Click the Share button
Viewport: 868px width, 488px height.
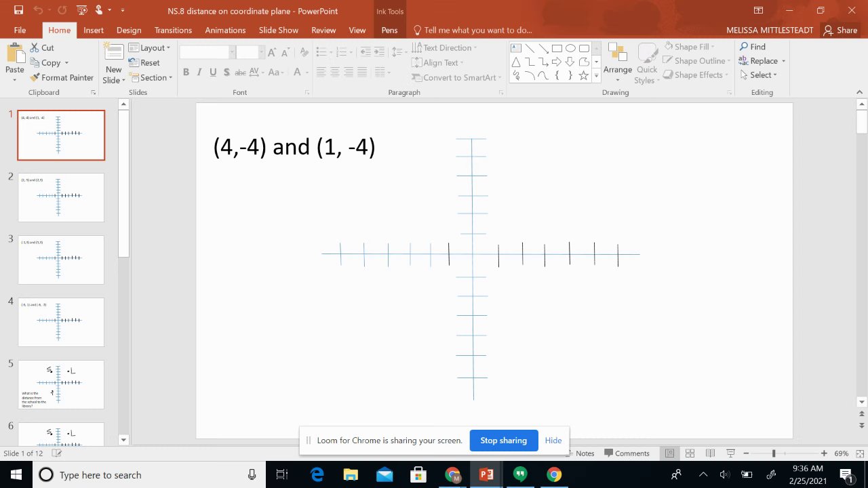840,30
